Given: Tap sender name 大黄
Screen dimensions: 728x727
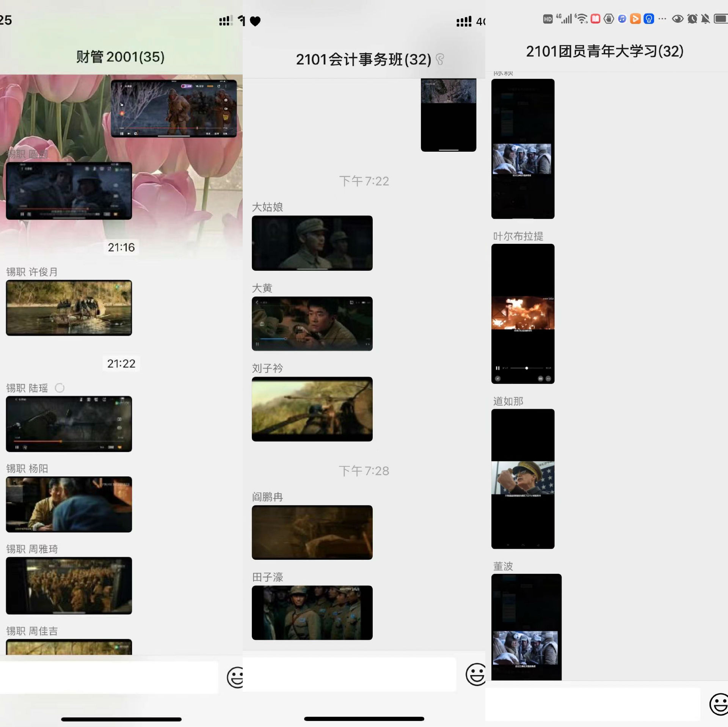Looking at the screenshot, I should [x=262, y=288].
